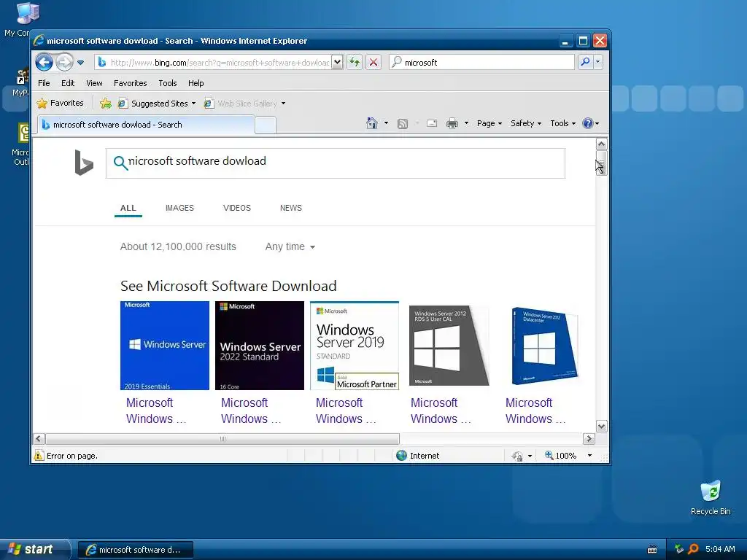The width and height of the screenshot is (747, 560).
Task: Open search provider options dropdown
Action: point(598,62)
